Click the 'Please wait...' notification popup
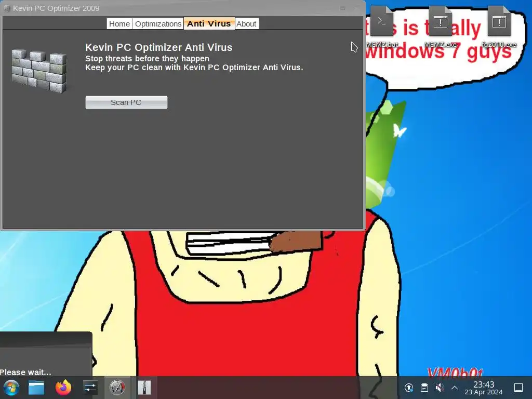 tap(46, 354)
